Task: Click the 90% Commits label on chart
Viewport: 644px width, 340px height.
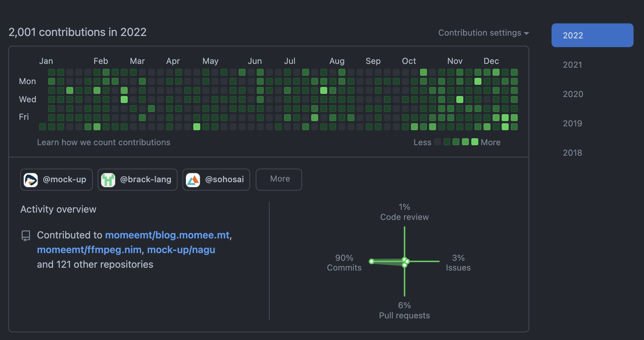Action: [x=344, y=263]
